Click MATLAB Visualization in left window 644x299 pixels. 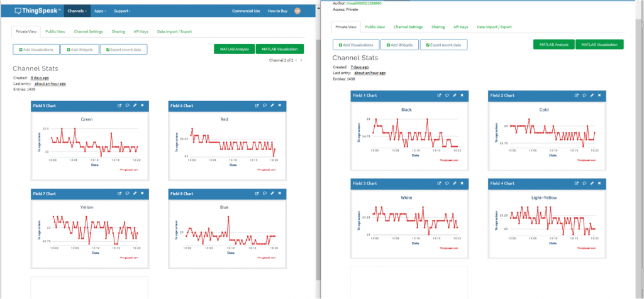click(x=280, y=49)
